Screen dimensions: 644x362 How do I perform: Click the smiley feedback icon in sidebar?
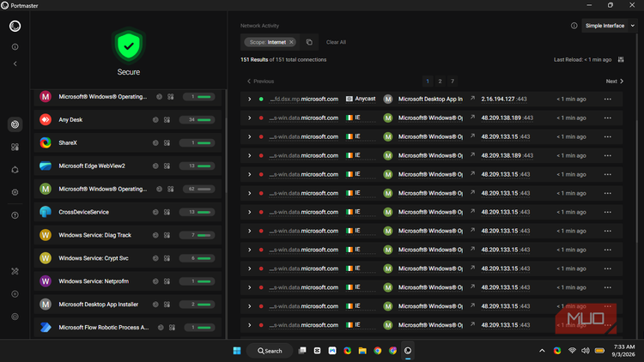15,317
